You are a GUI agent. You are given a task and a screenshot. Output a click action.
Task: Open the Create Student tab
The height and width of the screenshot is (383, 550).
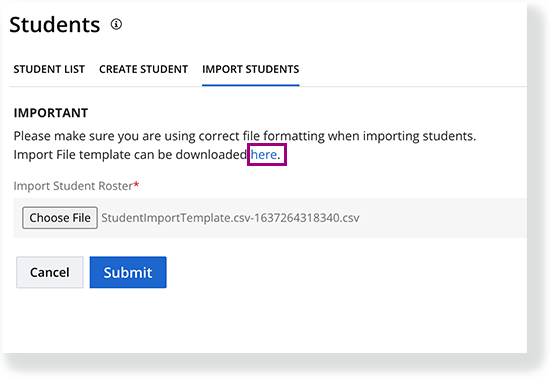(143, 69)
